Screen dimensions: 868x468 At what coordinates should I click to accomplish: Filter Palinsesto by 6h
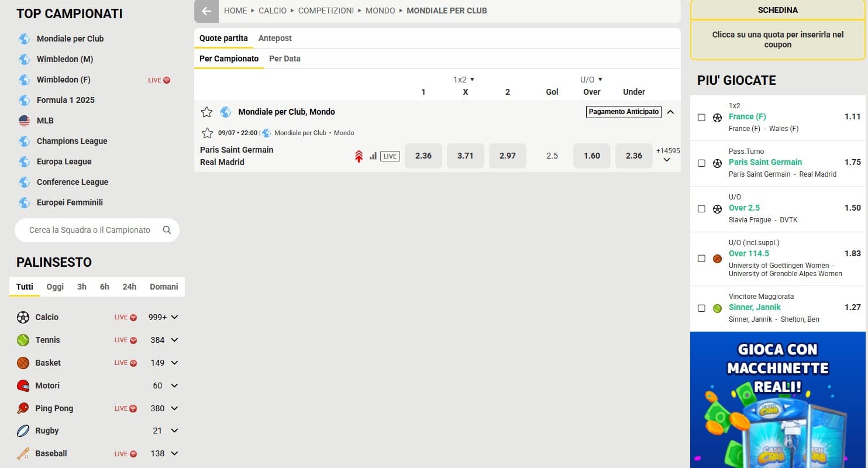(104, 287)
